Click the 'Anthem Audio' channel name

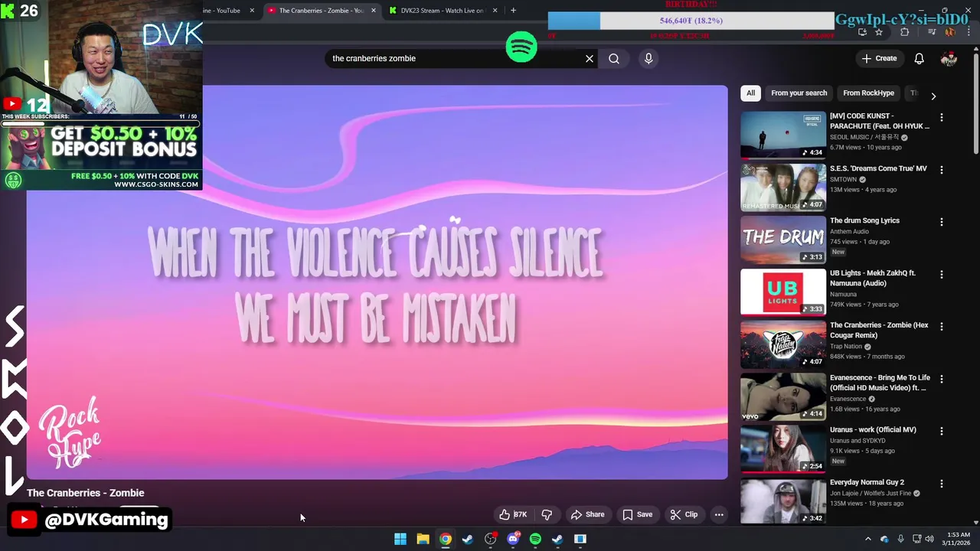[849, 232]
